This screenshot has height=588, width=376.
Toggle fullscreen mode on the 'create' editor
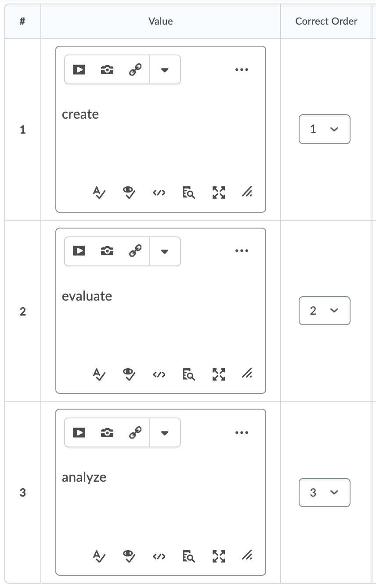coord(218,192)
